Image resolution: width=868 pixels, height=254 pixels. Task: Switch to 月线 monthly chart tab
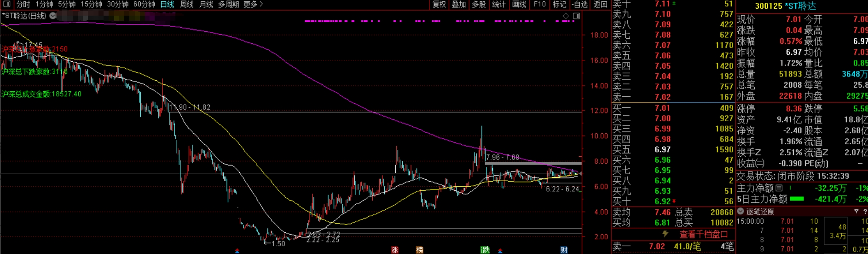tap(206, 4)
